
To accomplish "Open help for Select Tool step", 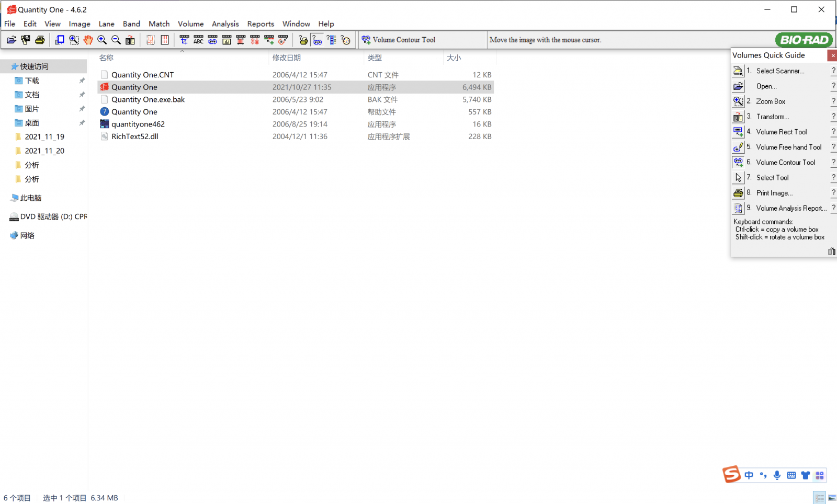I will [x=833, y=178].
